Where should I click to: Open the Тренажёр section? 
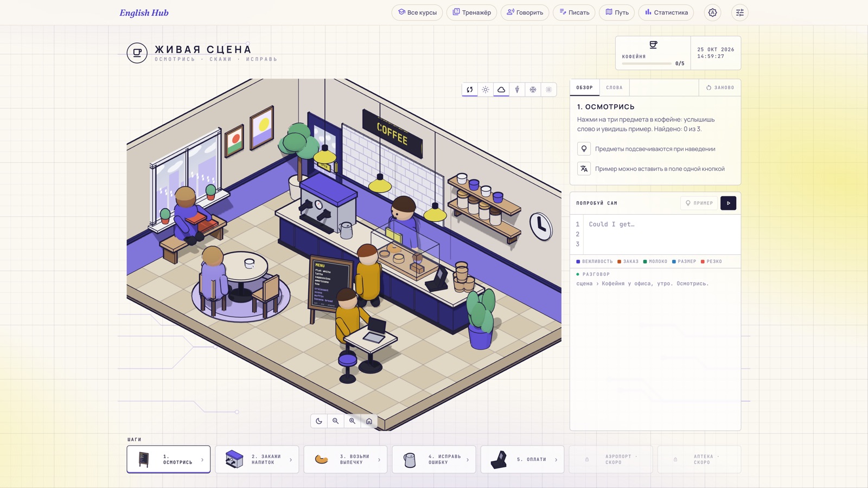coord(471,12)
